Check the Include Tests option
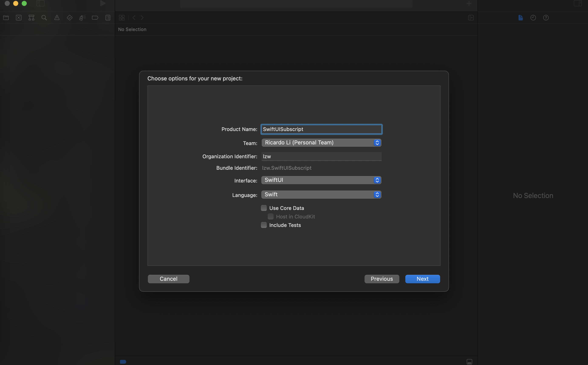Image resolution: width=588 pixels, height=365 pixels. click(264, 225)
